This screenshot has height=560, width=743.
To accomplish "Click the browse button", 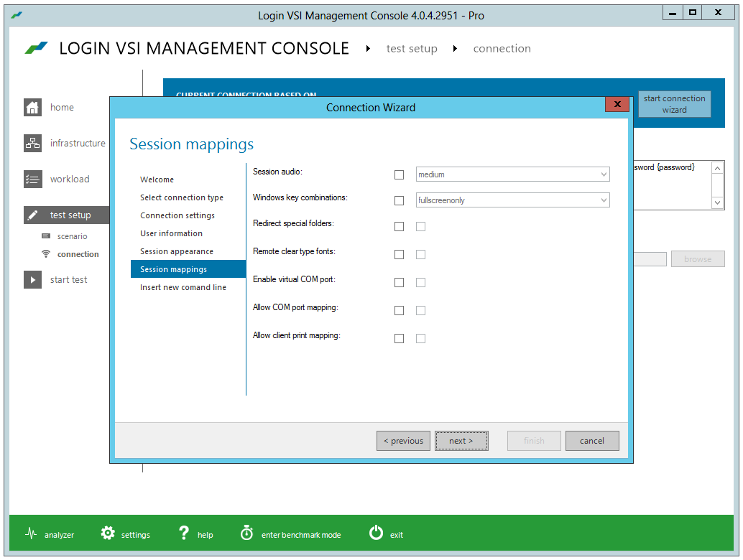I will (x=698, y=259).
